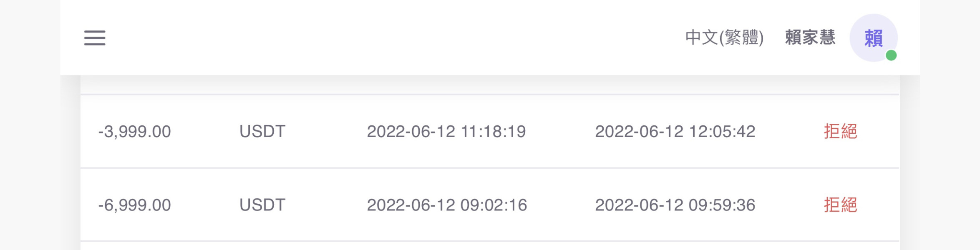Click the 2022-06-12 09:59:36 timestamp
980x250 pixels.
click(x=675, y=205)
